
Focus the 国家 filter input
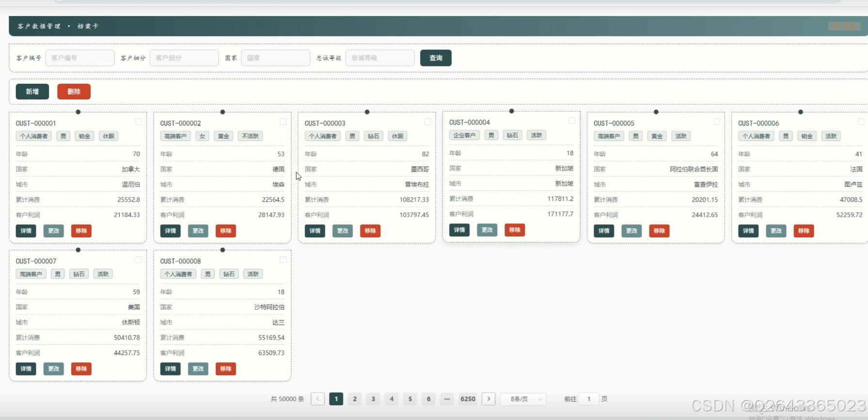point(276,58)
